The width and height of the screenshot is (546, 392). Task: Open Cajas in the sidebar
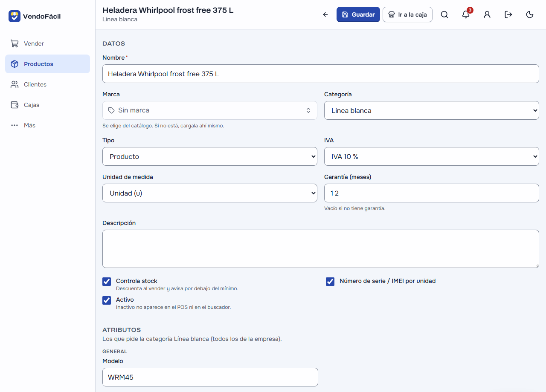click(x=47, y=105)
